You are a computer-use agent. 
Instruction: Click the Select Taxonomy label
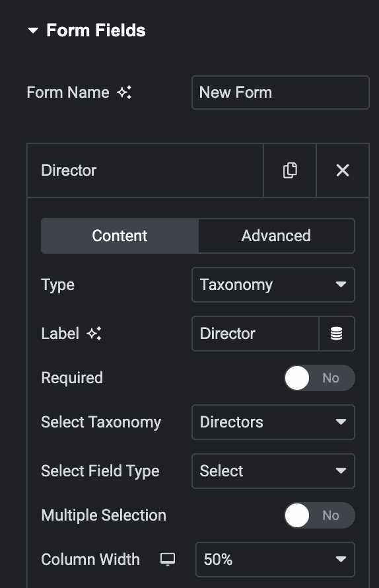click(101, 422)
